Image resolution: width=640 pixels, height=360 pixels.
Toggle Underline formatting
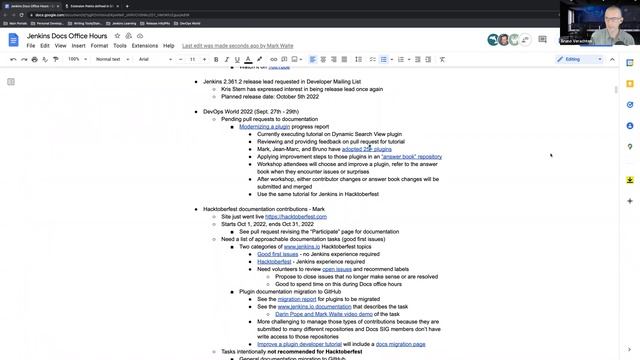[237, 60]
